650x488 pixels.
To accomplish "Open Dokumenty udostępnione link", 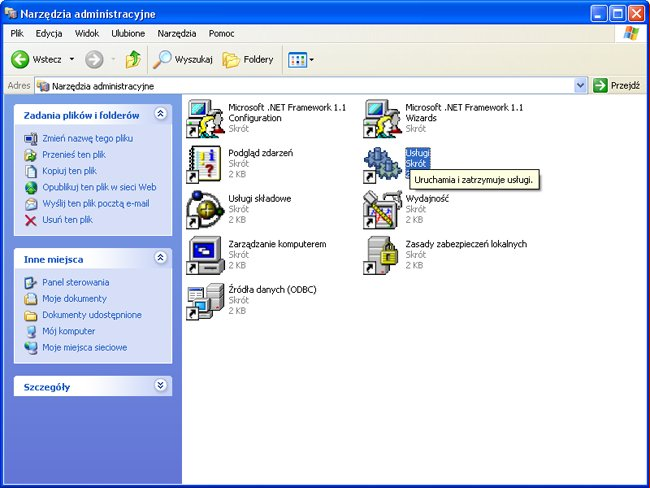I will pos(92,315).
